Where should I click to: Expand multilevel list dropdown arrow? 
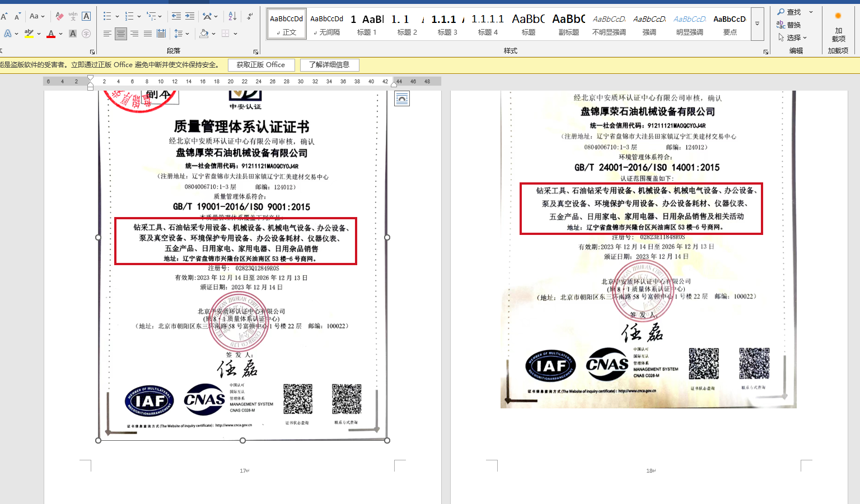point(160,16)
